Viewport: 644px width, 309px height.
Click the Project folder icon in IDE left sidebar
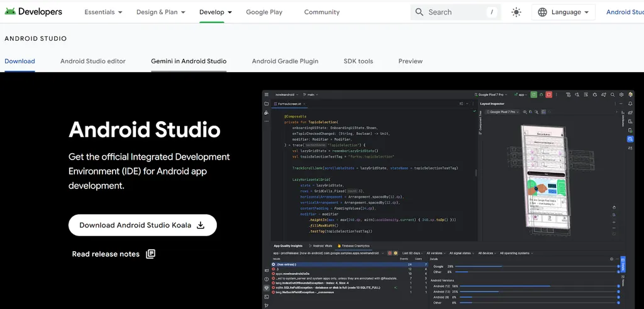[267, 104]
